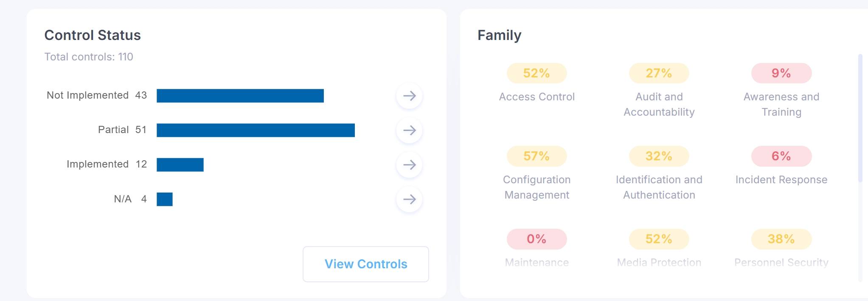
Task: Click the arrow for Implemented controls
Action: (409, 165)
